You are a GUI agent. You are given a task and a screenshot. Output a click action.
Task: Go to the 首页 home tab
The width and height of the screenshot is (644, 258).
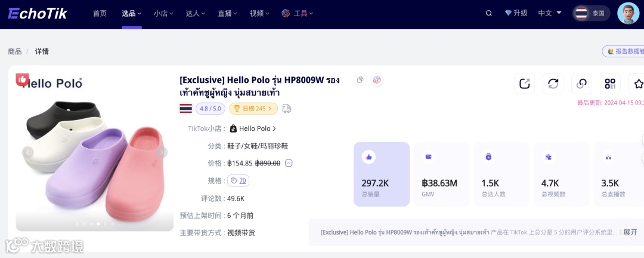pyautogui.click(x=100, y=14)
